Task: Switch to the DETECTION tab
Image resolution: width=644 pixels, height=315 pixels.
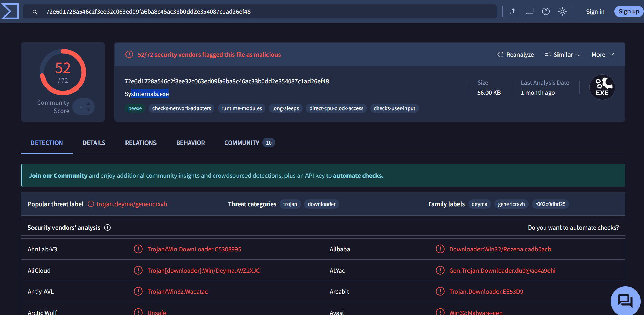Action: (47, 143)
